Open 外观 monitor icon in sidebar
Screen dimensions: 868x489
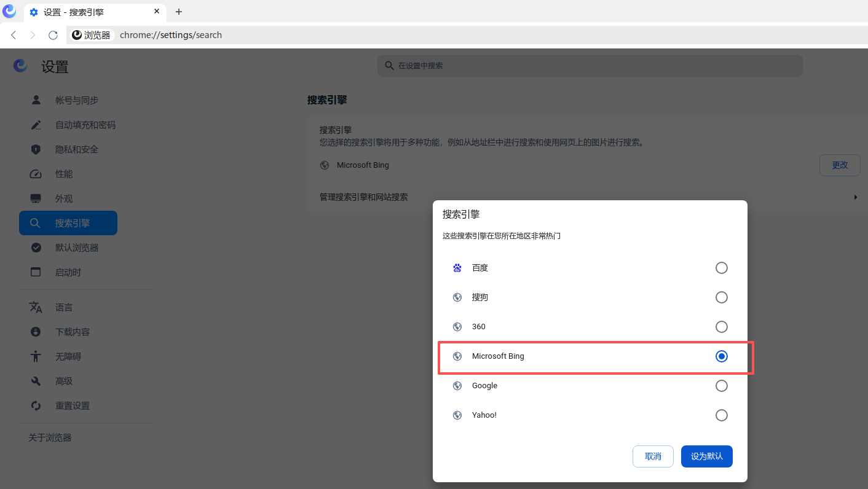pyautogui.click(x=36, y=198)
